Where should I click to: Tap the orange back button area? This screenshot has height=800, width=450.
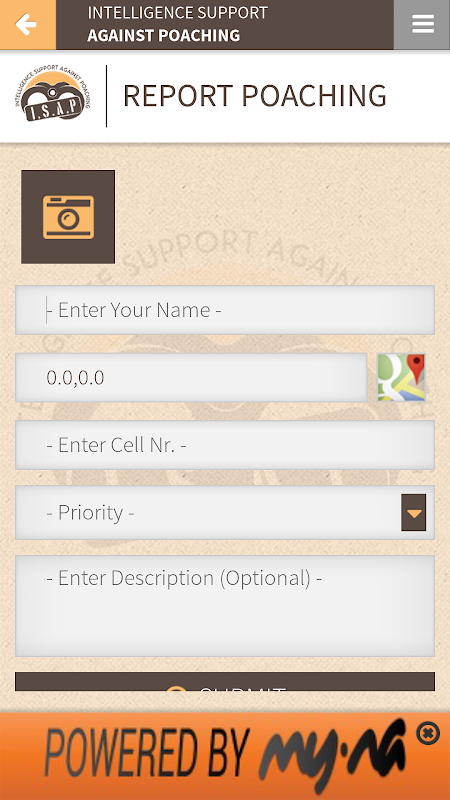(28, 24)
